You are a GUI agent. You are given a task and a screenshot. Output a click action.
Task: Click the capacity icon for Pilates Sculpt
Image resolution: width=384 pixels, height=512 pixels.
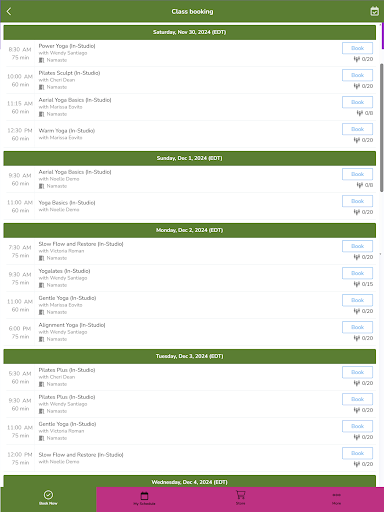pos(357,86)
